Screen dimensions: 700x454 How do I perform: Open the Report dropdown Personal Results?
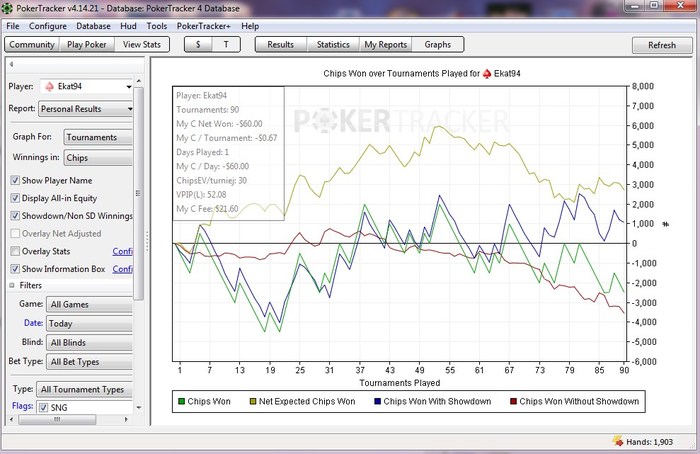click(x=86, y=108)
